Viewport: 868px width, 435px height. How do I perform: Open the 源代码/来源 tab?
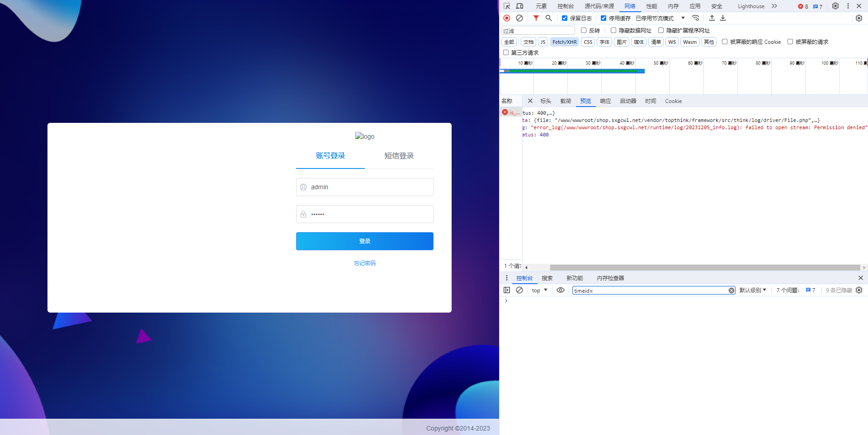tap(599, 6)
